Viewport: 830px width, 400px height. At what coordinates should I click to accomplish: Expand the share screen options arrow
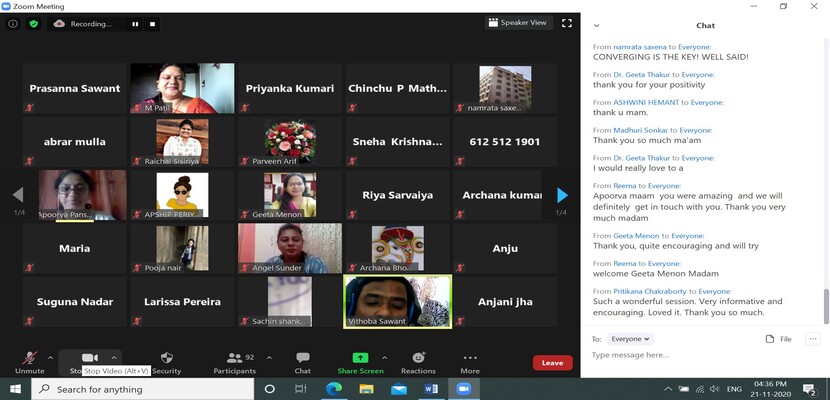[383, 356]
